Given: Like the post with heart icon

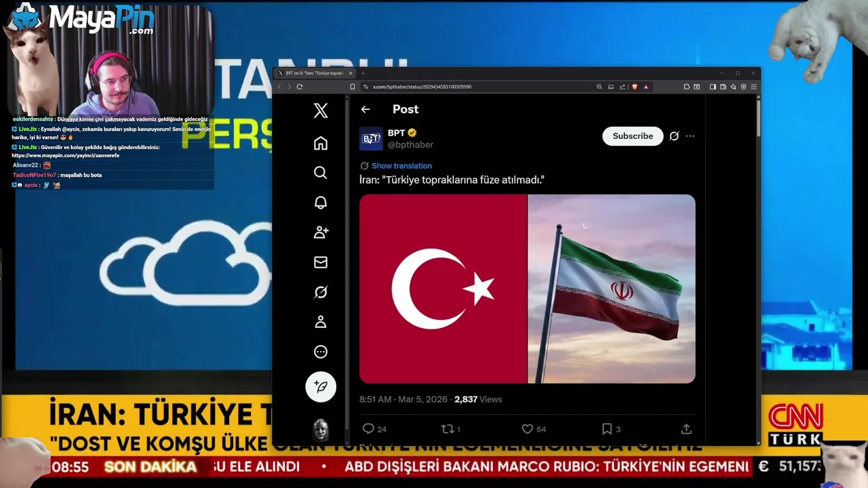Looking at the screenshot, I should (x=527, y=429).
